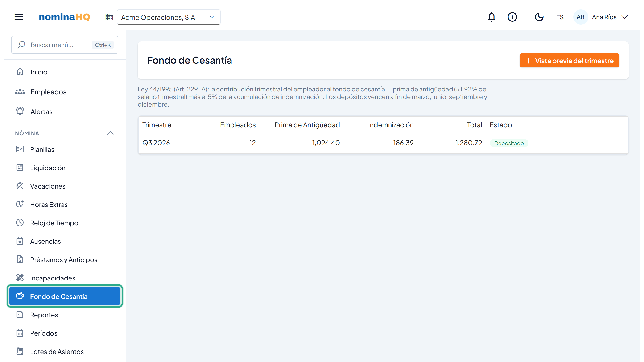644x362 pixels.
Task: Click the Ausencias calendar icon
Action: tap(20, 241)
